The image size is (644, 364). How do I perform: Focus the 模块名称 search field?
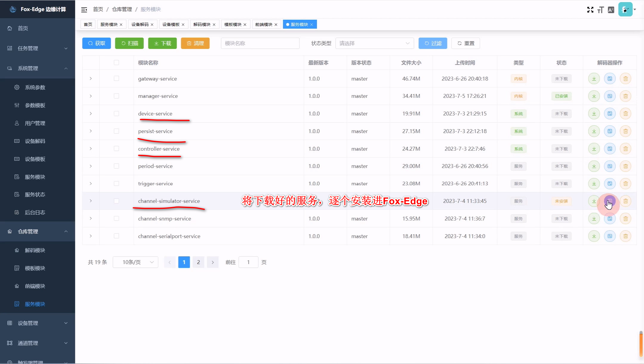260,43
